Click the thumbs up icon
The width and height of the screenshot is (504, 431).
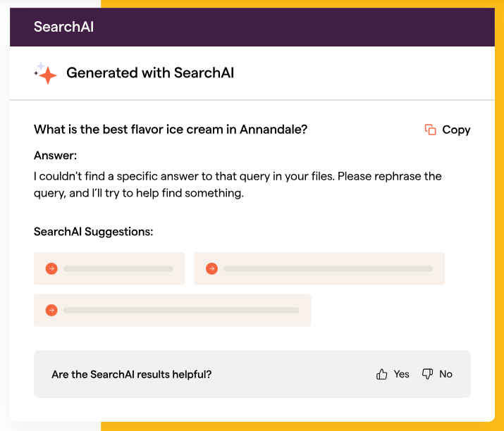(381, 374)
